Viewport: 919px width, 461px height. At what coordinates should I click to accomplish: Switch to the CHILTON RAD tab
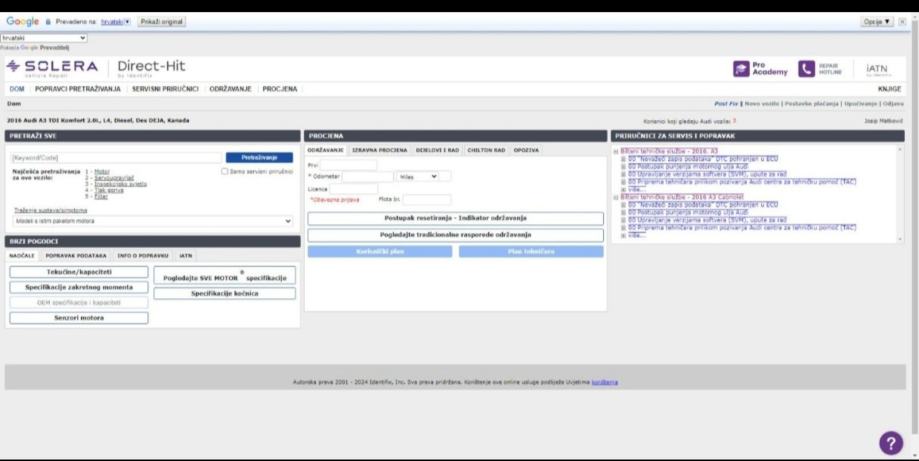click(x=486, y=151)
